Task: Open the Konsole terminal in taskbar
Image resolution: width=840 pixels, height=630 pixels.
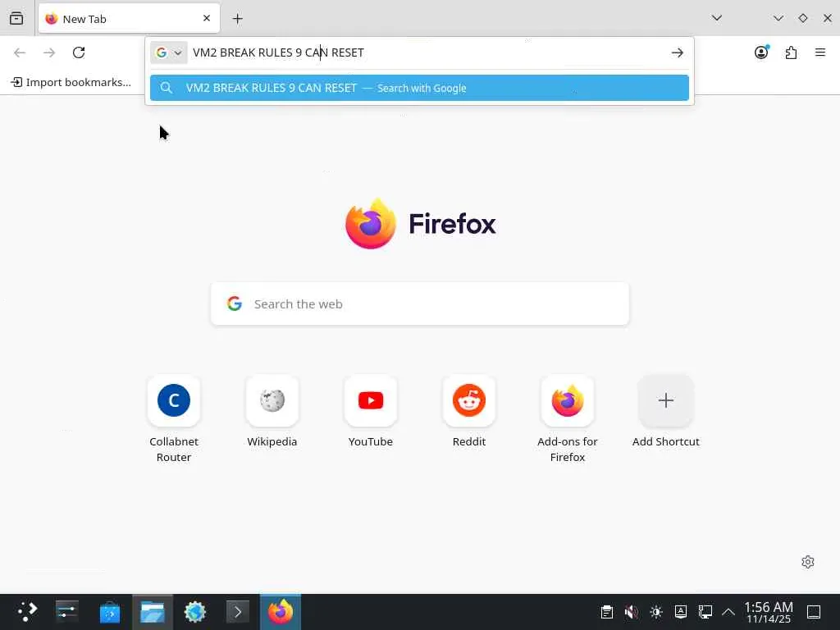Action: pyautogui.click(x=238, y=612)
